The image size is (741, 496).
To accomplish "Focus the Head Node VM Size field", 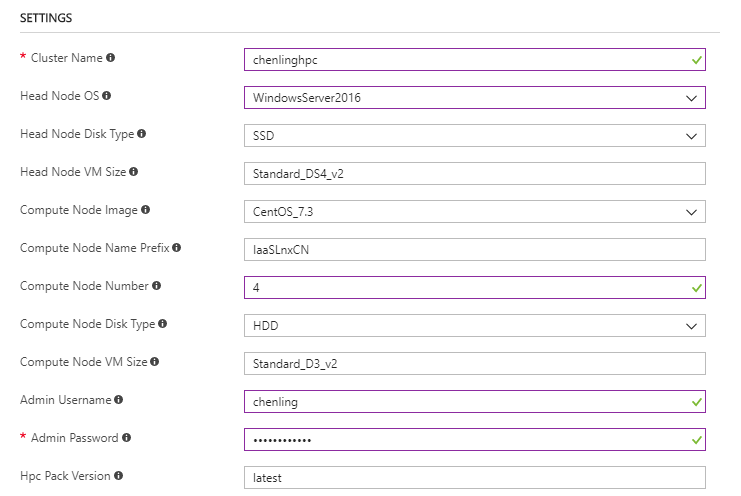I will click(474, 174).
